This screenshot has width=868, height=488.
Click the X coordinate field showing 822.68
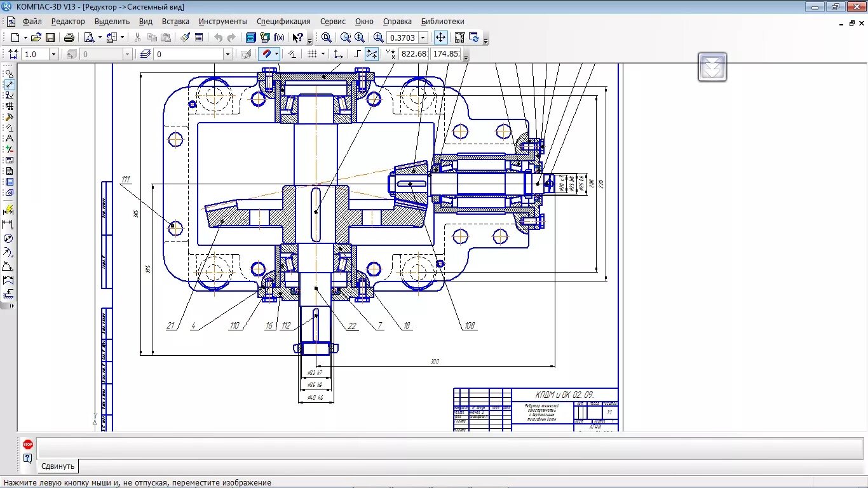pyautogui.click(x=414, y=54)
